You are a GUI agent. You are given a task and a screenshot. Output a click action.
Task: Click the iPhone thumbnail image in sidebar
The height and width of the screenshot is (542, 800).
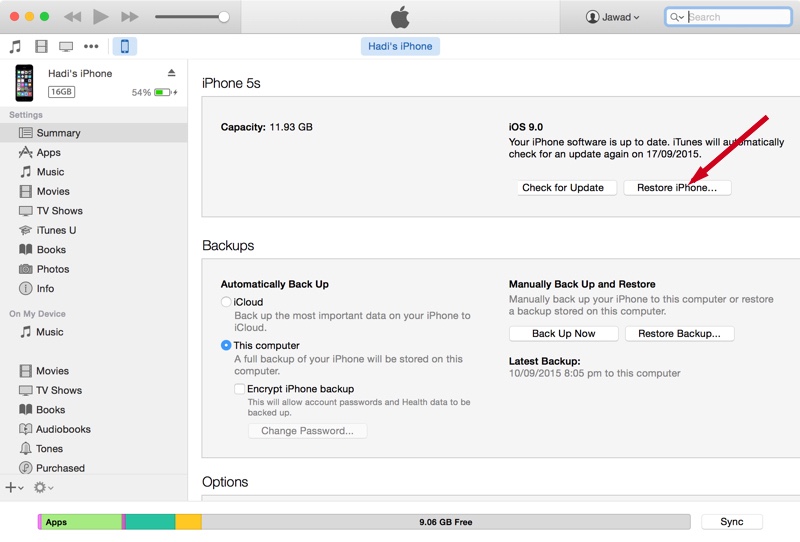coord(24,83)
